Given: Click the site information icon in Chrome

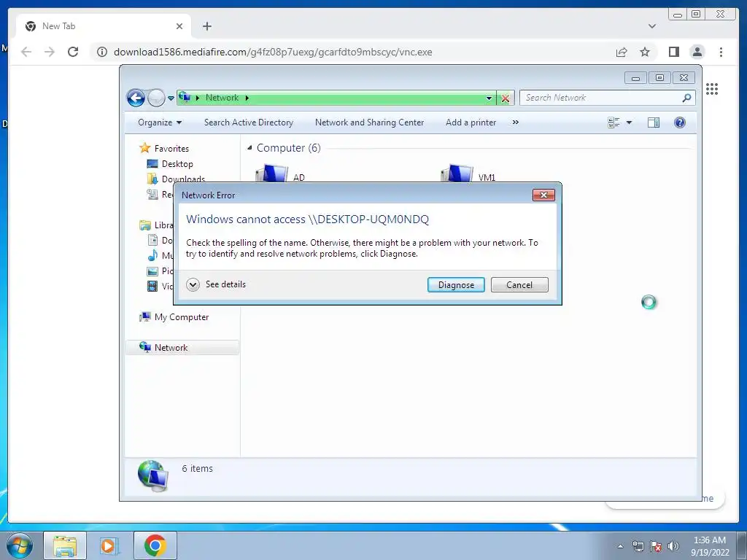Looking at the screenshot, I should coord(102,52).
